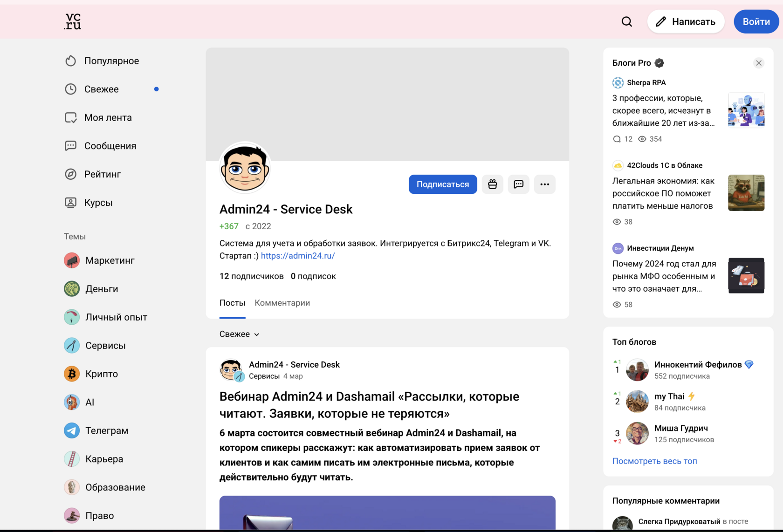Click the raccoon article thumbnail
783x532 pixels.
pos(746,193)
